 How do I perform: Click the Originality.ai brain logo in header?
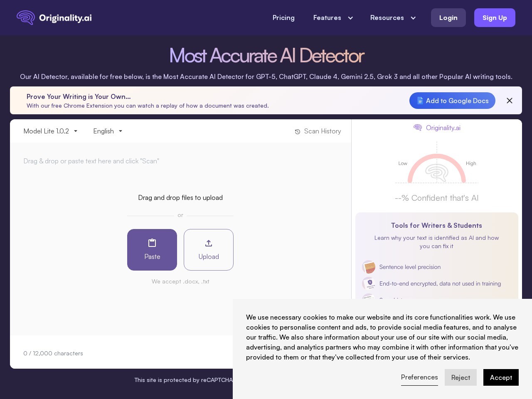tap(26, 17)
